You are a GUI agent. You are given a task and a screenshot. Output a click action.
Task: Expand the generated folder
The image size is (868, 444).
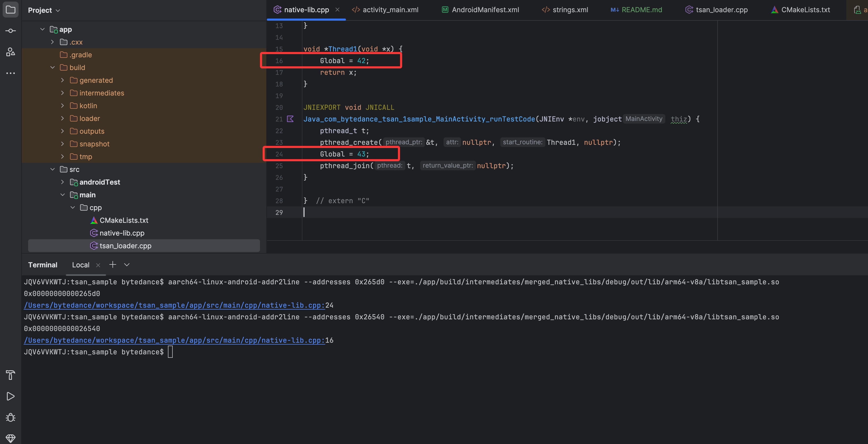coord(63,80)
